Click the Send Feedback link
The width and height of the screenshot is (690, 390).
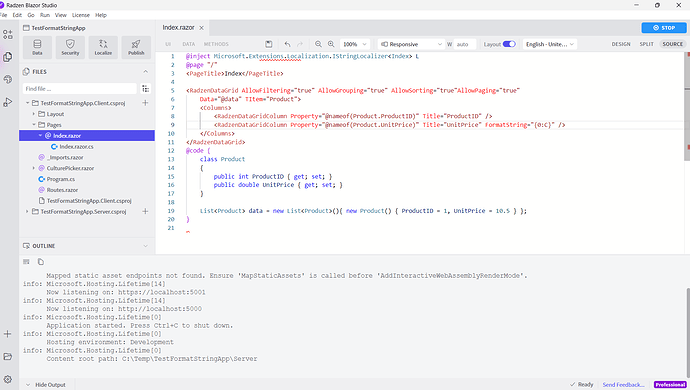tap(623, 384)
